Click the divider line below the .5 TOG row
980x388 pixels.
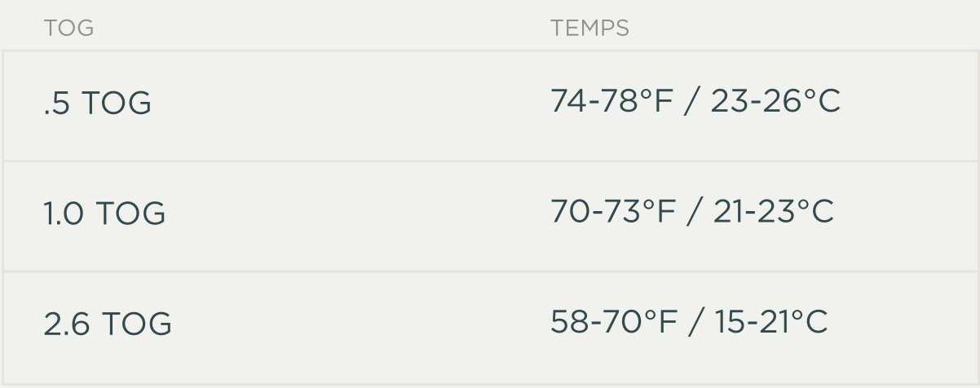tap(489, 161)
